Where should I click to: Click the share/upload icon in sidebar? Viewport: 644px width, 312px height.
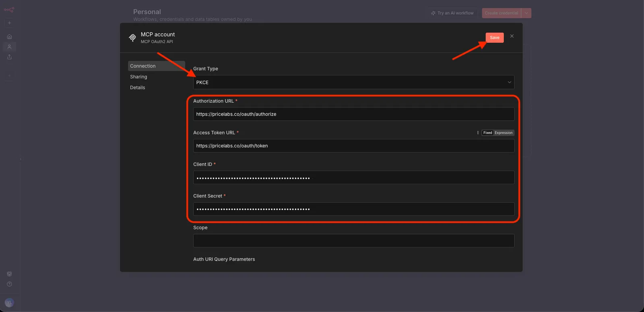[9, 57]
